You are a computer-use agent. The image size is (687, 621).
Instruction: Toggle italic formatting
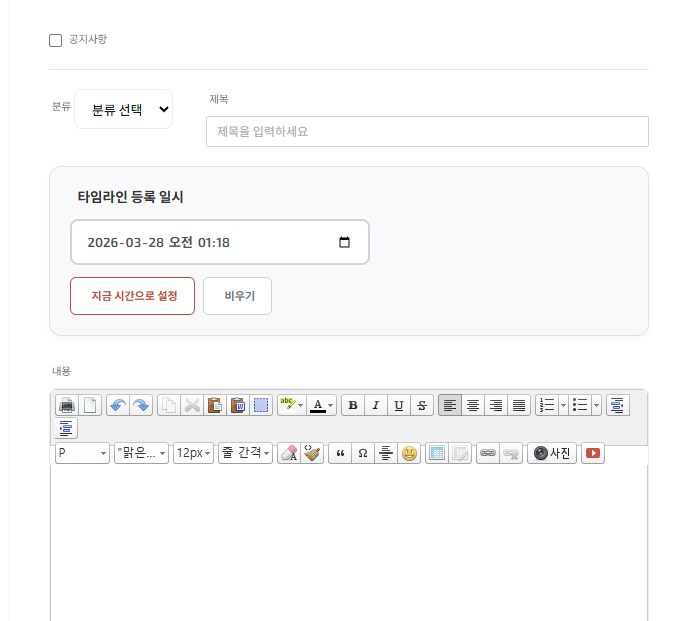375,405
